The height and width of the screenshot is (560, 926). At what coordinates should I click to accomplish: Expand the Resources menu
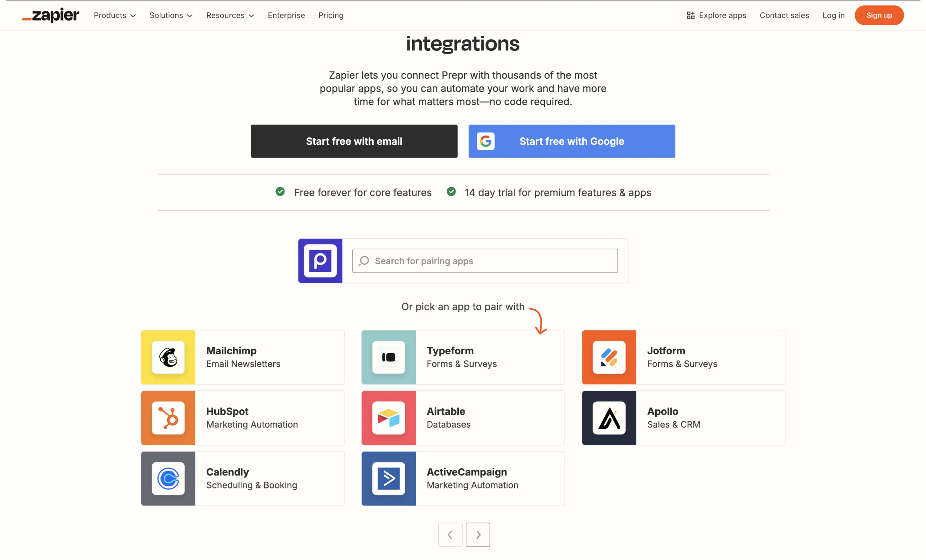pos(230,15)
